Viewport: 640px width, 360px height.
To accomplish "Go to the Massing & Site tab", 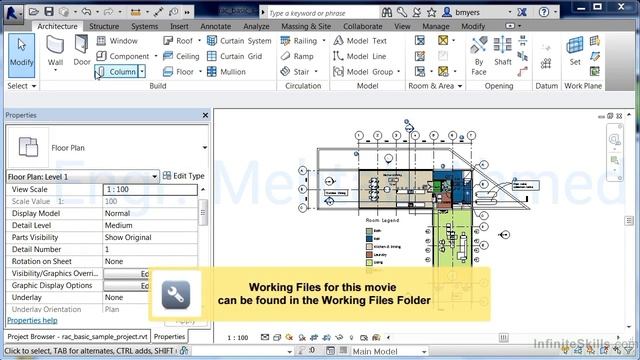I will click(x=306, y=26).
